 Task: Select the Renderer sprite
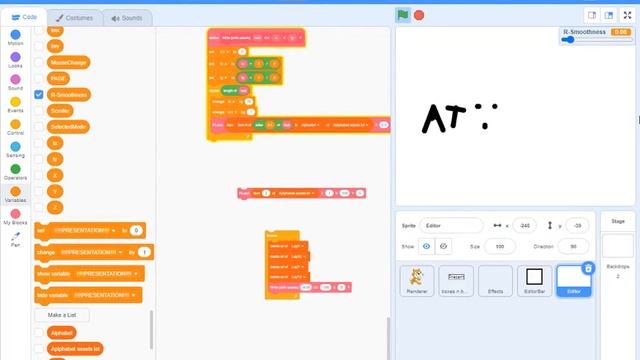point(417,281)
